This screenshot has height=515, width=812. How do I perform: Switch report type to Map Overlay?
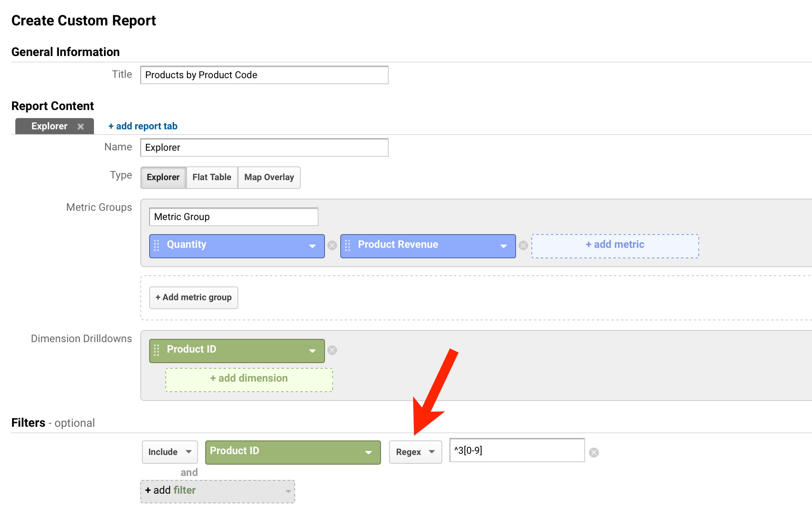[x=269, y=177]
